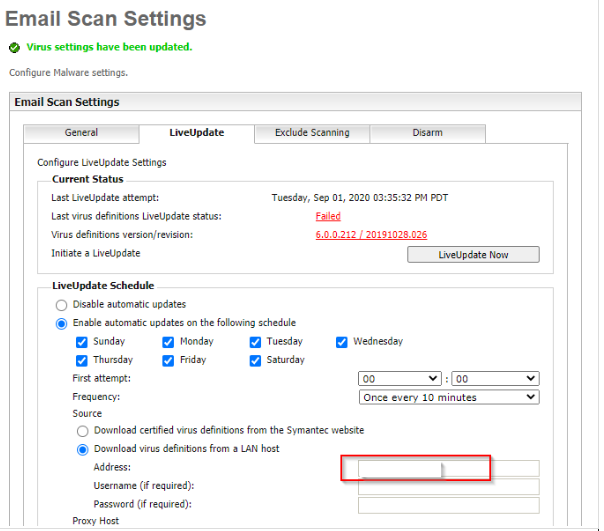This screenshot has height=531, width=604.
Task: Select Enable automatic updates on schedule
Action: click(x=62, y=323)
